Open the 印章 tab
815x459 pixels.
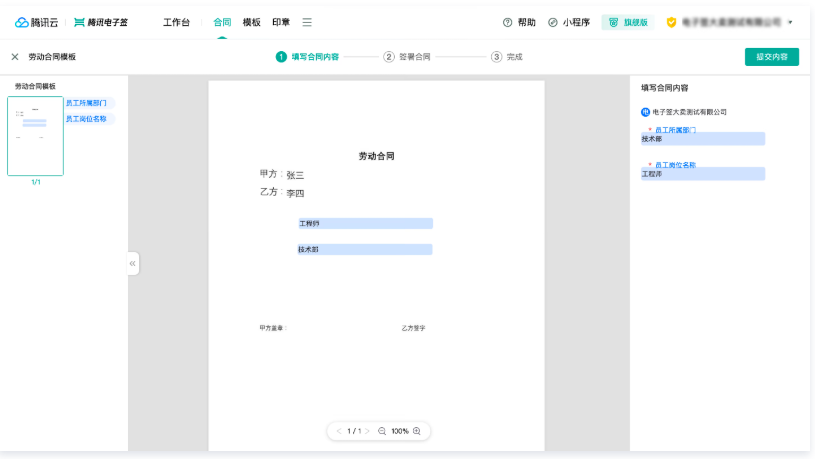281,22
